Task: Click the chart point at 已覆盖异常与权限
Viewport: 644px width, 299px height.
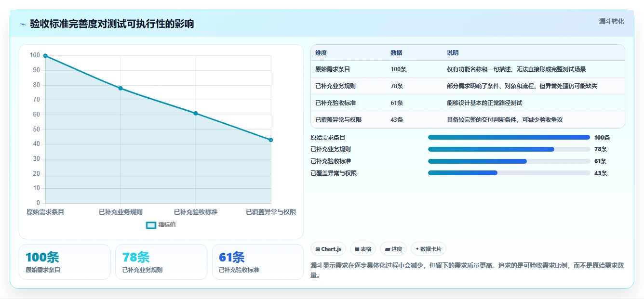Action: [x=271, y=140]
